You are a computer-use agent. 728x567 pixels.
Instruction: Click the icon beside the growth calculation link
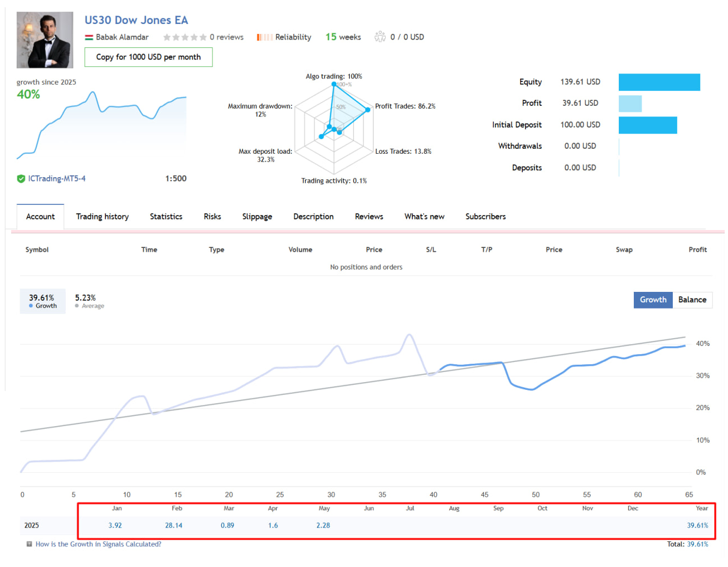(29, 544)
